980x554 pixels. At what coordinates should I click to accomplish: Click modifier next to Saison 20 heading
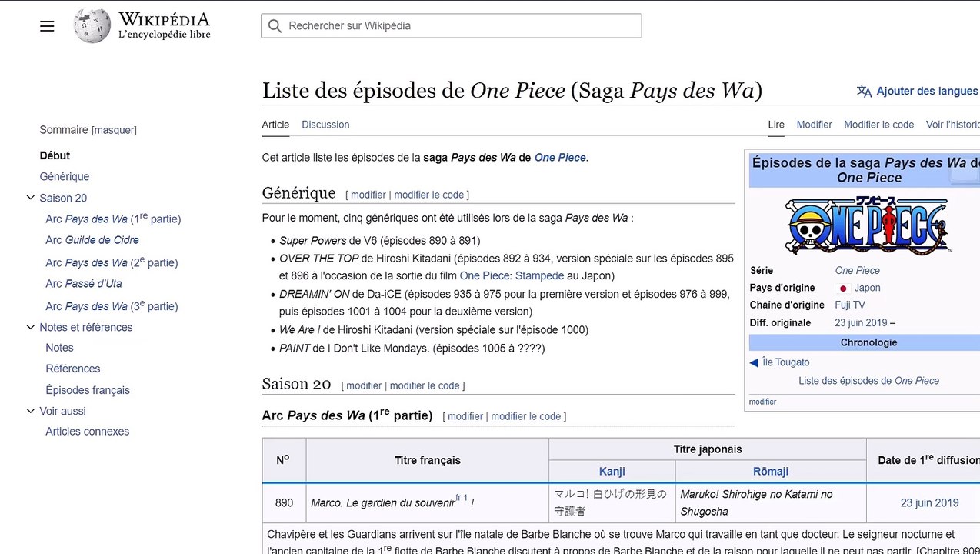click(364, 385)
